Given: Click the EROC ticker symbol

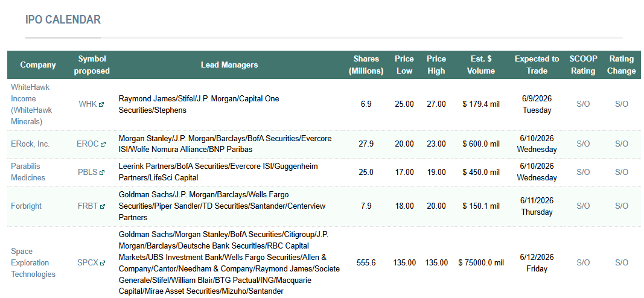Looking at the screenshot, I should tap(88, 144).
